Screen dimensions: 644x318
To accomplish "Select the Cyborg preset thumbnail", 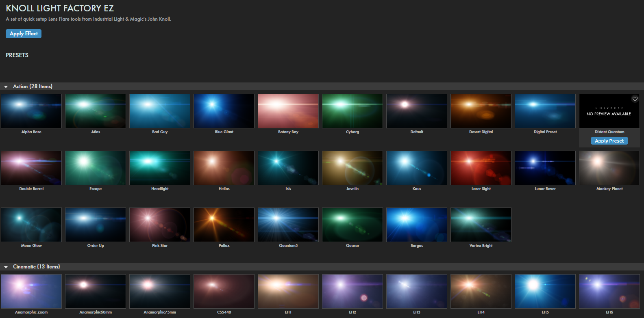I will point(352,111).
